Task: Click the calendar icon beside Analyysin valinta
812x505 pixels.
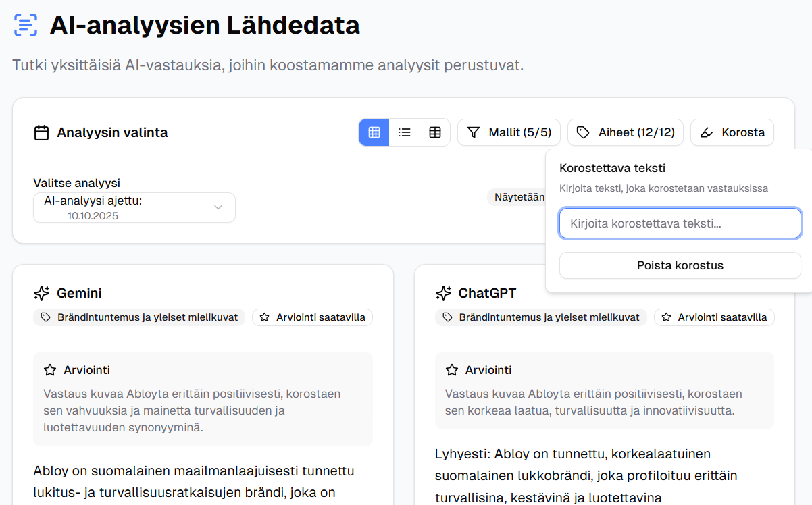Action: pos(41,132)
